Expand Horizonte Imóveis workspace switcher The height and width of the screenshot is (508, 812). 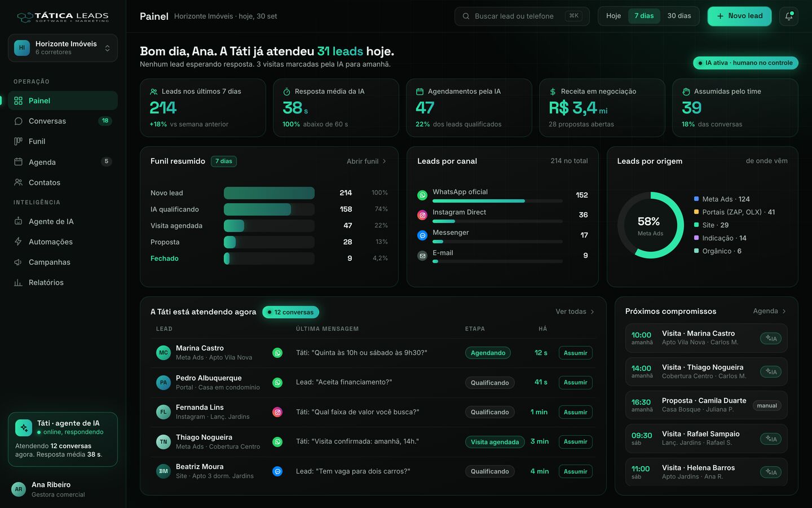(63, 48)
